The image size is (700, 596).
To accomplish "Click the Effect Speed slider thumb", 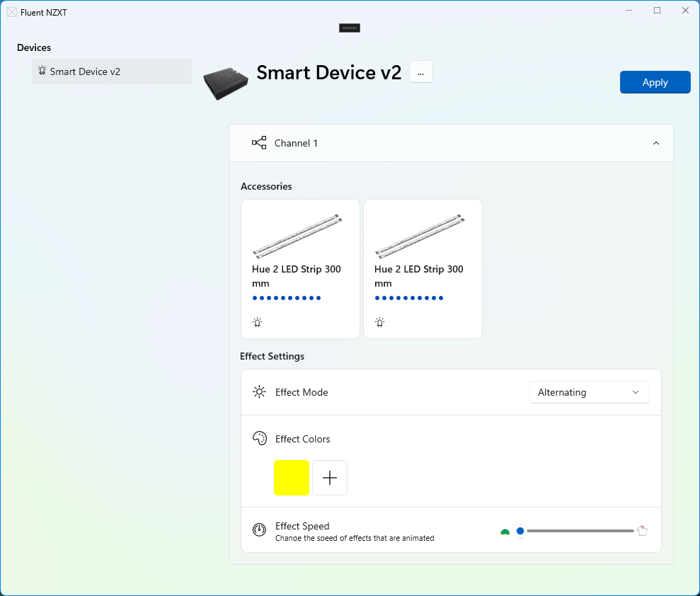I will tap(520, 531).
